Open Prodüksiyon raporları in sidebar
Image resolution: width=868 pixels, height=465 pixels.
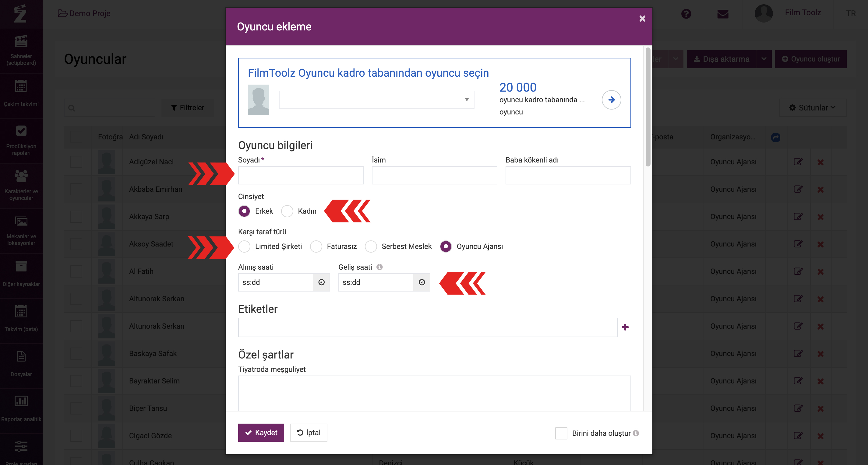point(21,141)
